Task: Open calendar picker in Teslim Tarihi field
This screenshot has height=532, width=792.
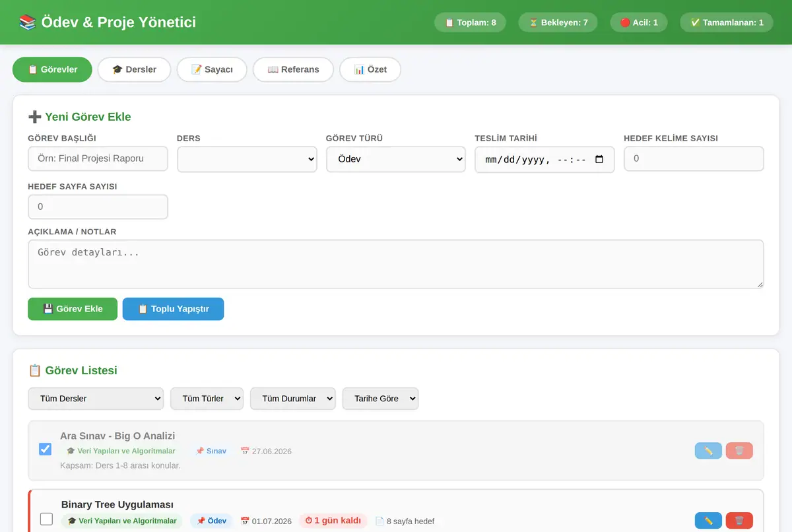Action: click(x=599, y=160)
